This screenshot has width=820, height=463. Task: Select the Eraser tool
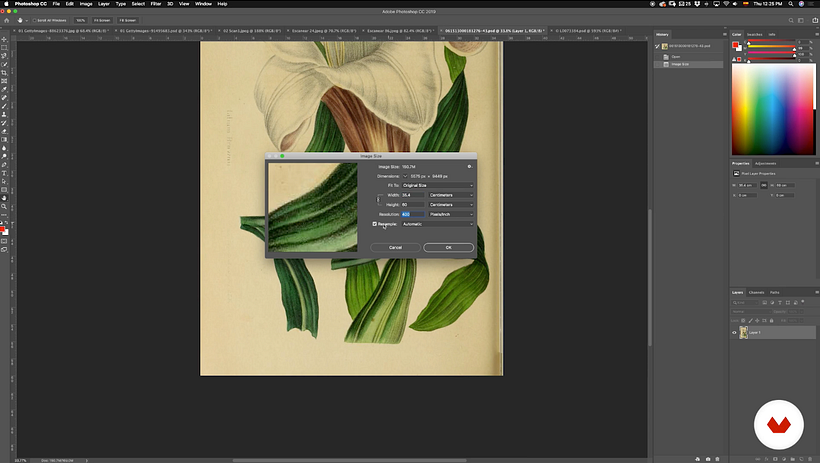(x=4, y=131)
